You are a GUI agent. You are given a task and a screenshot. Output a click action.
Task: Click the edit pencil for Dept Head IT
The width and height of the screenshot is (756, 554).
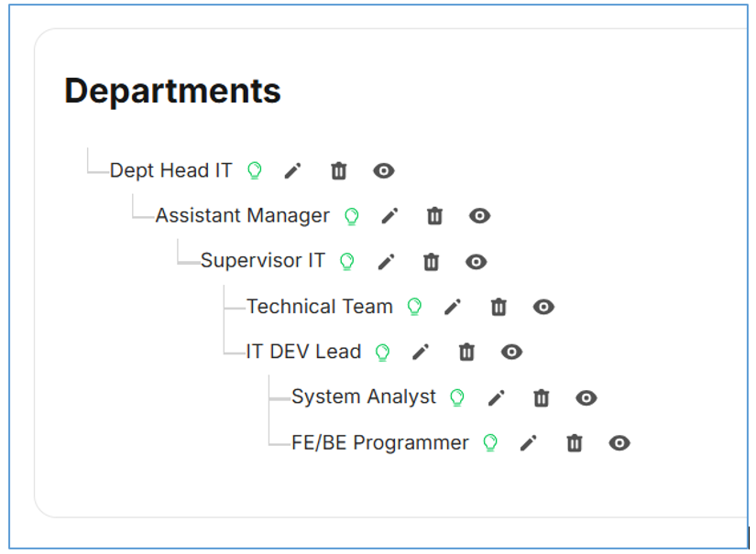click(x=292, y=170)
